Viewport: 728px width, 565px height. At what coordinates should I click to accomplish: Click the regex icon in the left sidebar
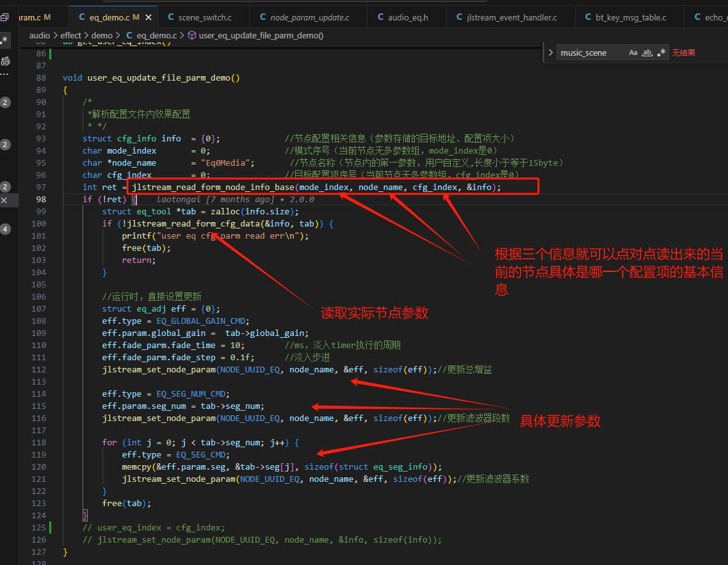coord(4,40)
